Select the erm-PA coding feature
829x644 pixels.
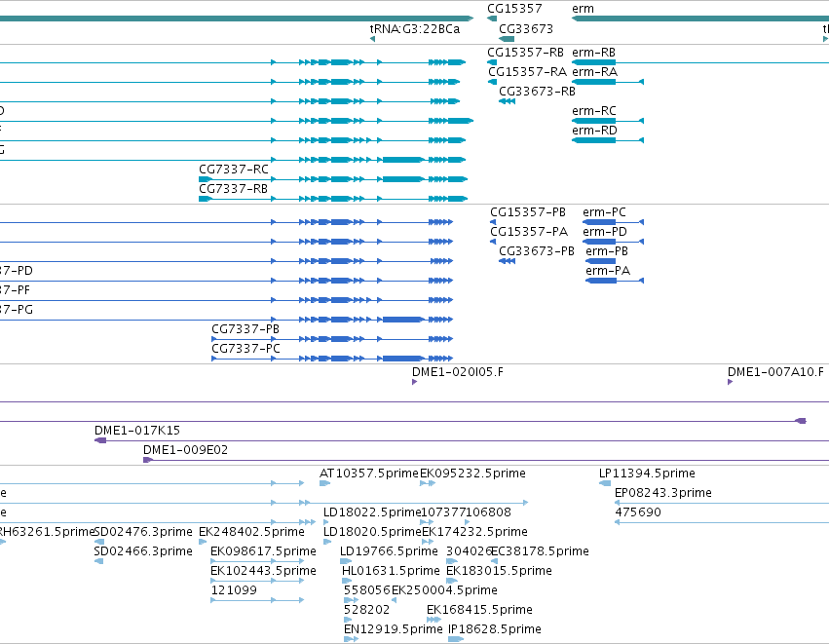click(615, 281)
